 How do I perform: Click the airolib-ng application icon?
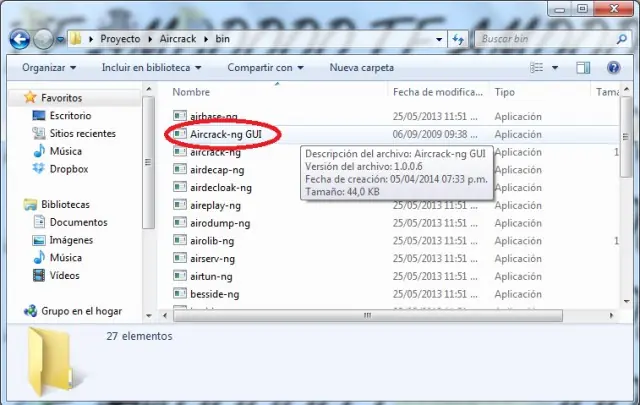180,240
